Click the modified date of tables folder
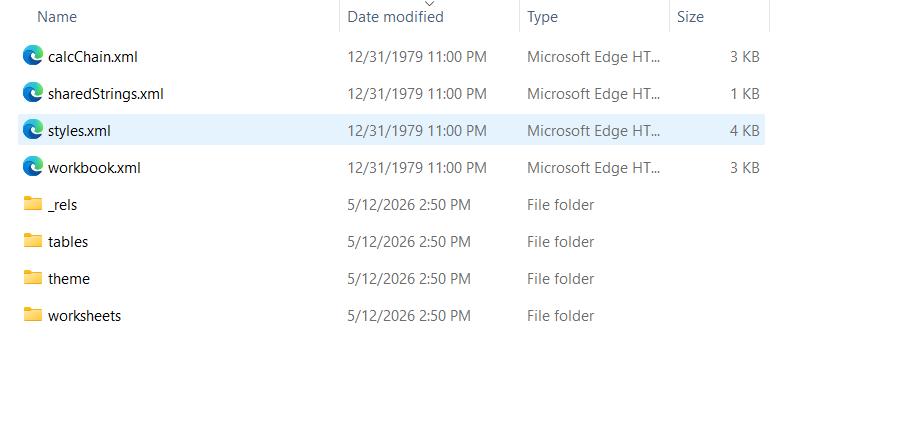The height and width of the screenshot is (436, 907). [x=409, y=242]
